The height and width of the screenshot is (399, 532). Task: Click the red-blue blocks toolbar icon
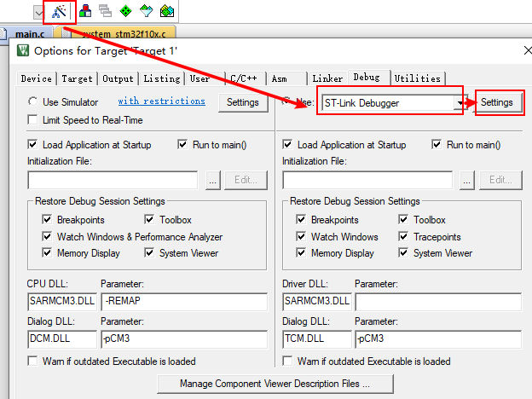(84, 12)
